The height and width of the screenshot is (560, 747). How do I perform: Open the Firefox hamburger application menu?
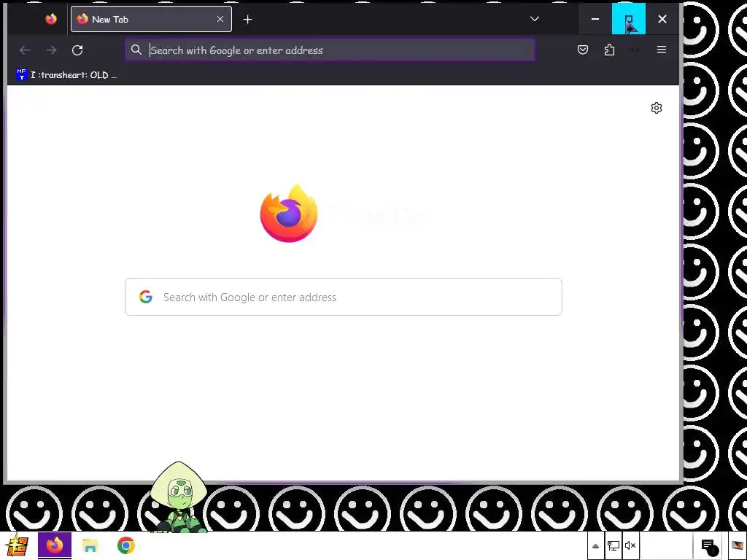click(x=661, y=50)
